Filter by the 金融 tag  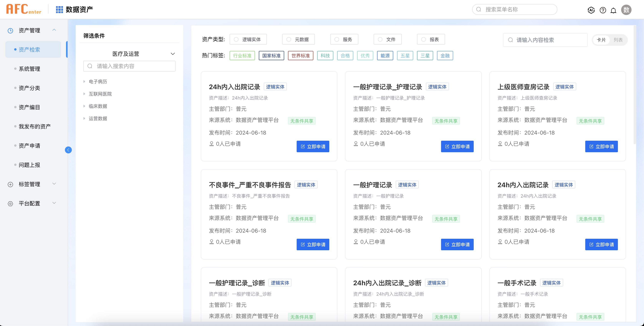point(445,56)
